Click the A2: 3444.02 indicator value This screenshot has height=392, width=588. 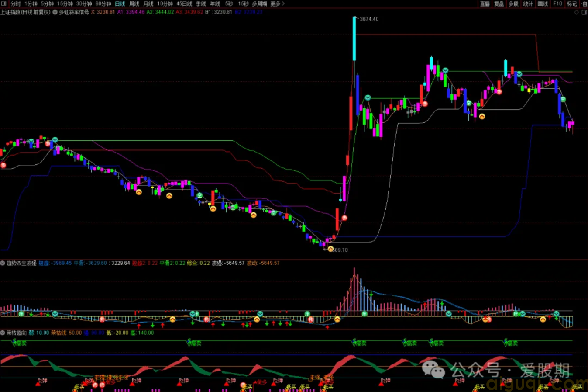pos(160,12)
